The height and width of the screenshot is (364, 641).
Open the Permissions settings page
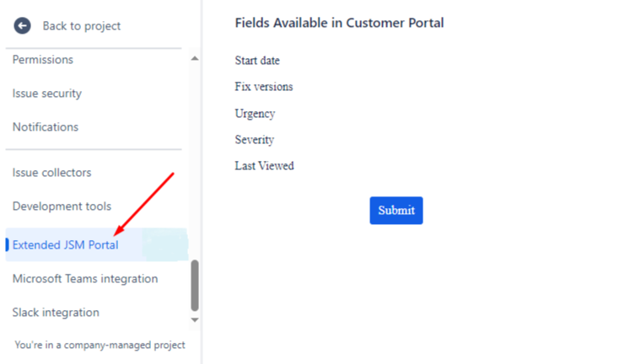pos(43,60)
